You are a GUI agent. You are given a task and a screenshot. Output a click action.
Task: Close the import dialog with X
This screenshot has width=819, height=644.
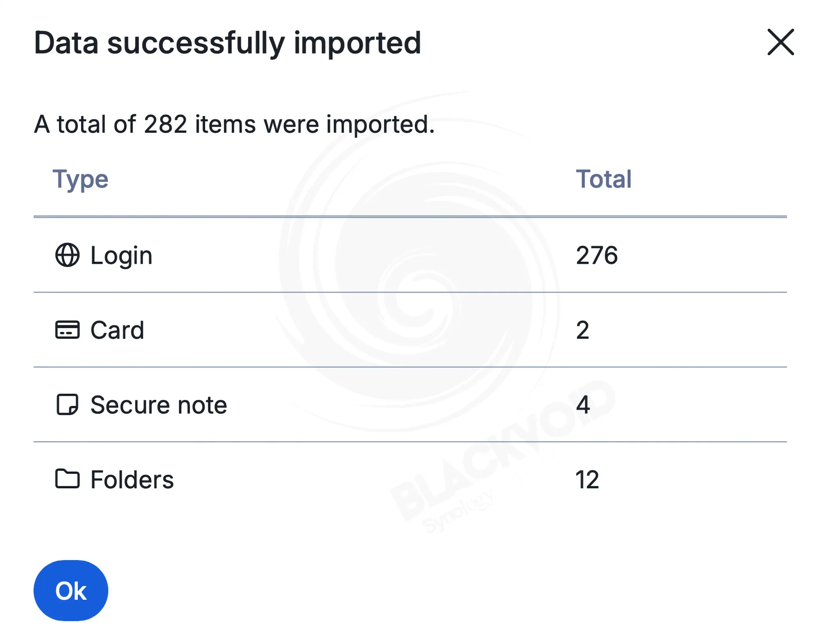781,42
